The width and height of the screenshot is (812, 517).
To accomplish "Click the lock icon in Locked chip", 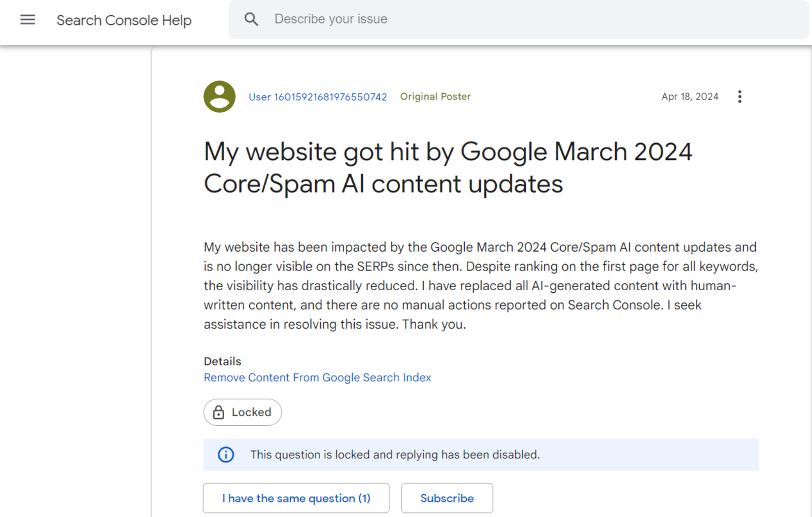I will click(x=219, y=412).
